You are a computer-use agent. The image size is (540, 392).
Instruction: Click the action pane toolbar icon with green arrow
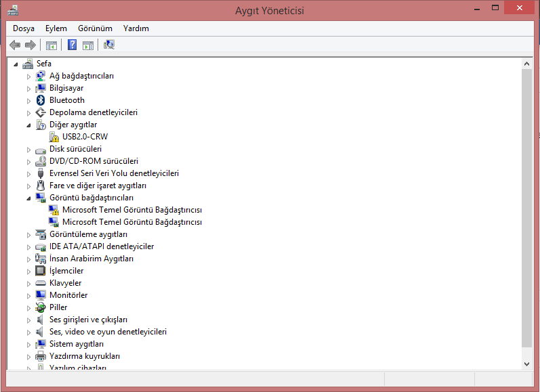(x=88, y=45)
